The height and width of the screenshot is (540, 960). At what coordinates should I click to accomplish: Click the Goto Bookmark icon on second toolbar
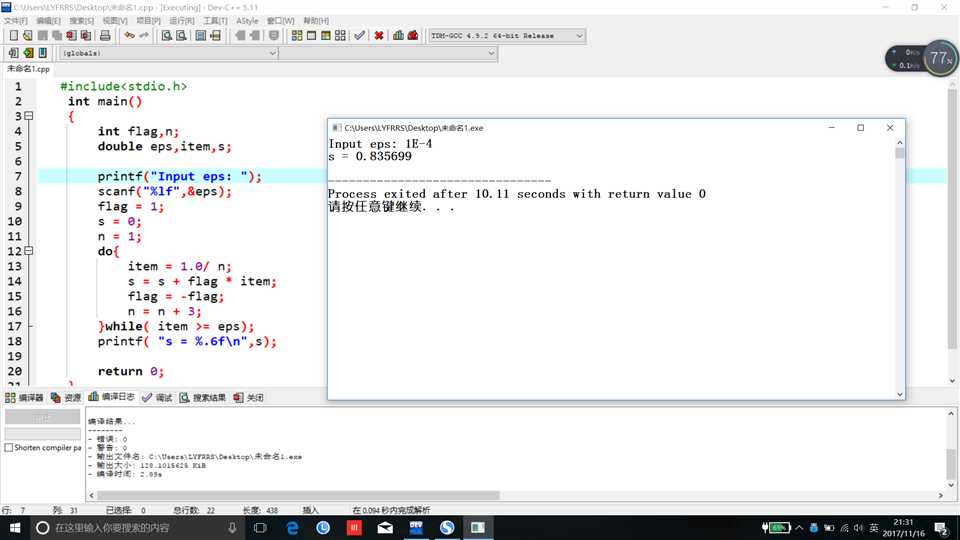point(43,53)
